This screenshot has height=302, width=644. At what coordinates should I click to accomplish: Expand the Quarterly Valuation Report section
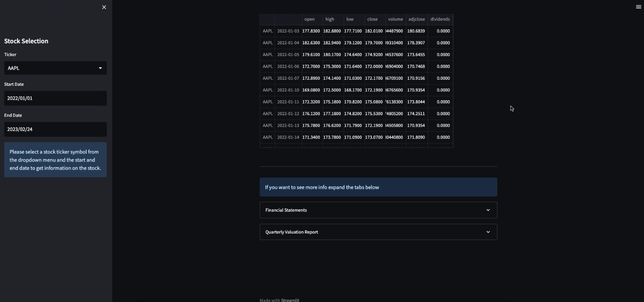(x=378, y=232)
